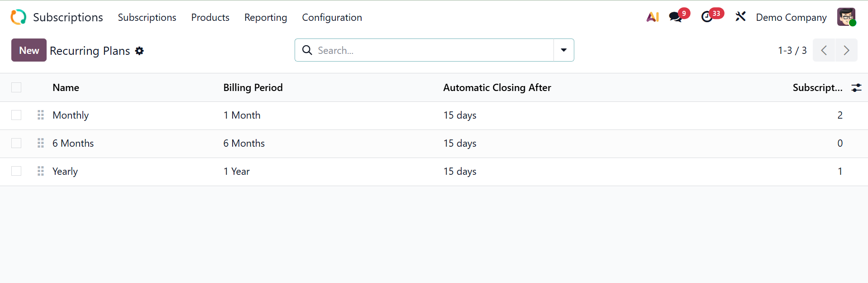Click the user avatar picture
This screenshot has width=868, height=283.
pos(846,17)
